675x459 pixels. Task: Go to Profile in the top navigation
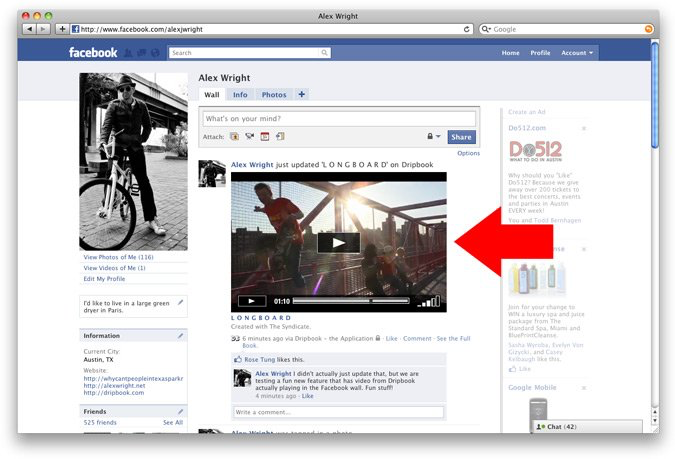tap(540, 53)
